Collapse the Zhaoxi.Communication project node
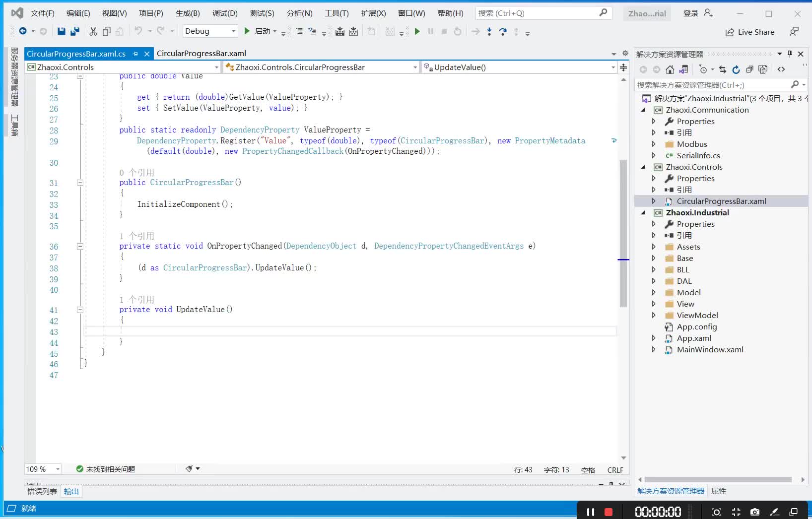This screenshot has height=519, width=812. click(643, 110)
